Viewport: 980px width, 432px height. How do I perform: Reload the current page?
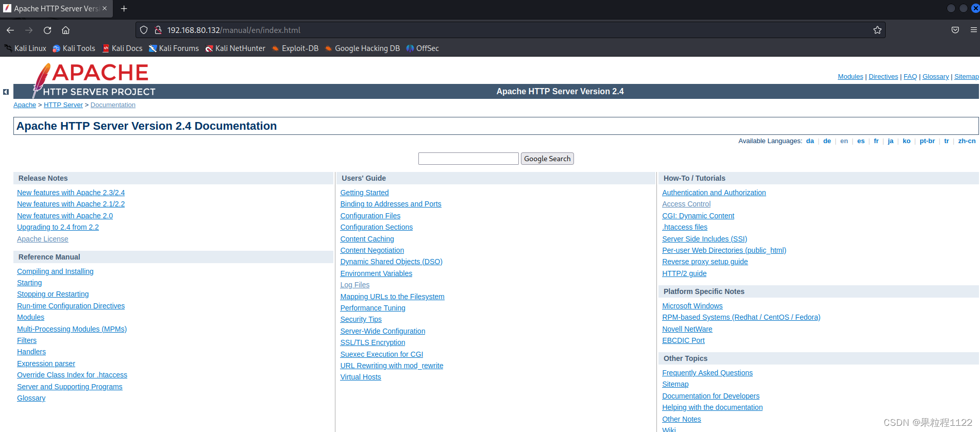(x=47, y=30)
